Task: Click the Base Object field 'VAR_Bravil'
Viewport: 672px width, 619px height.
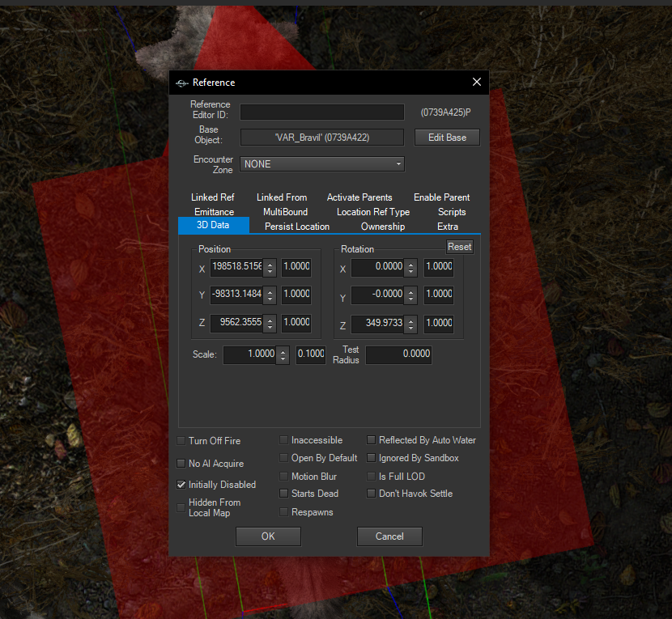Action: pos(322,138)
